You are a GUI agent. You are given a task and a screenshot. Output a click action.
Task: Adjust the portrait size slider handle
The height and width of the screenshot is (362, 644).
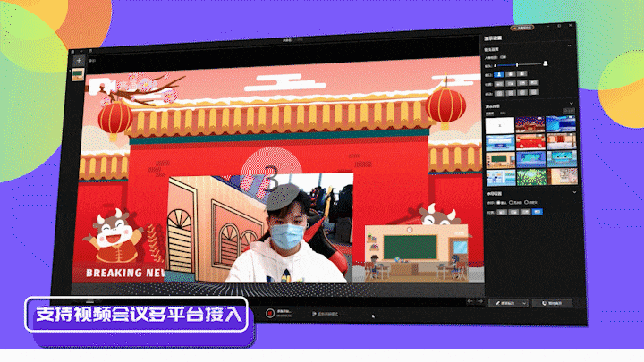click(x=517, y=65)
